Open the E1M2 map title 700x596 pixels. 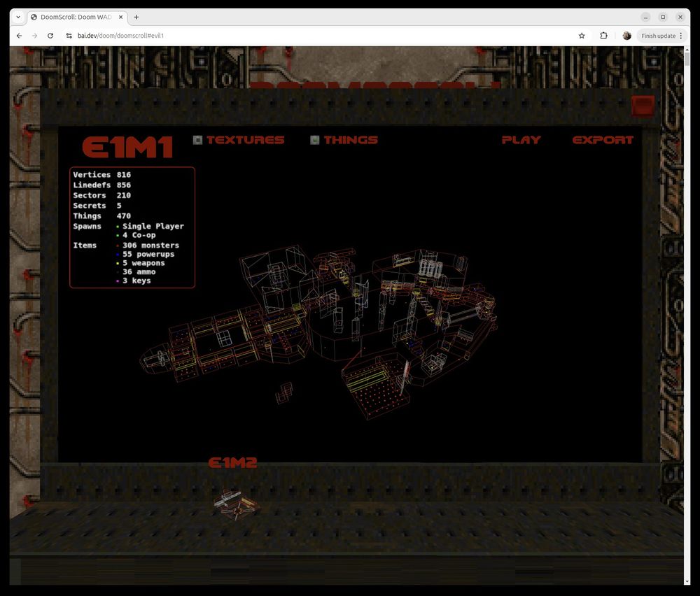(x=232, y=462)
